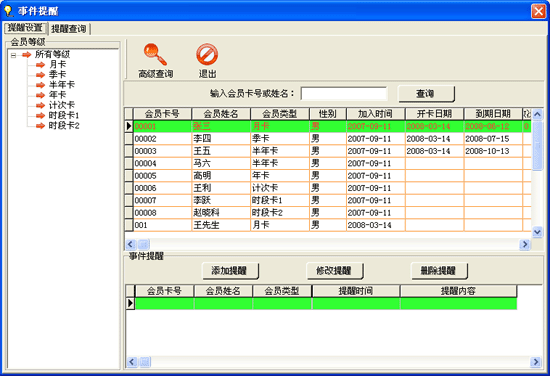Pick the 时段卡2 tree entry
Screen dimensions: 550x376
[64, 126]
